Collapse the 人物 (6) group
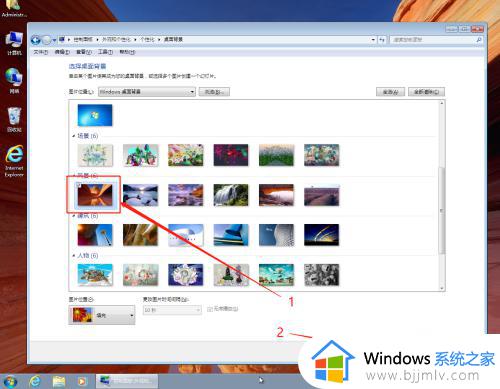This screenshot has height=389, width=500. click(74, 256)
